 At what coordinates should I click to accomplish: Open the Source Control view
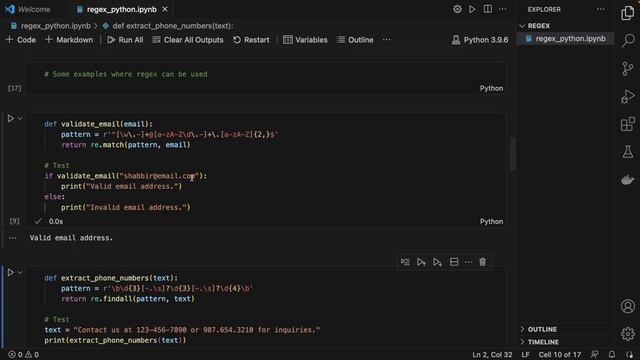628,68
